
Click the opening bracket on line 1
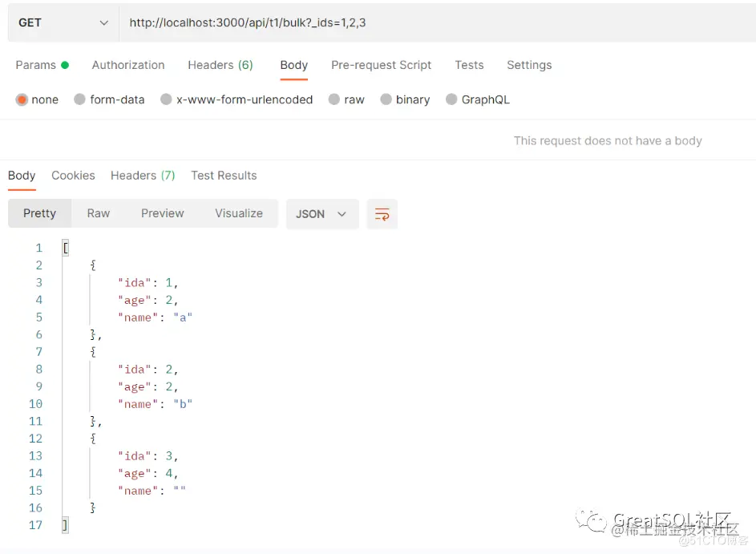[x=65, y=248]
